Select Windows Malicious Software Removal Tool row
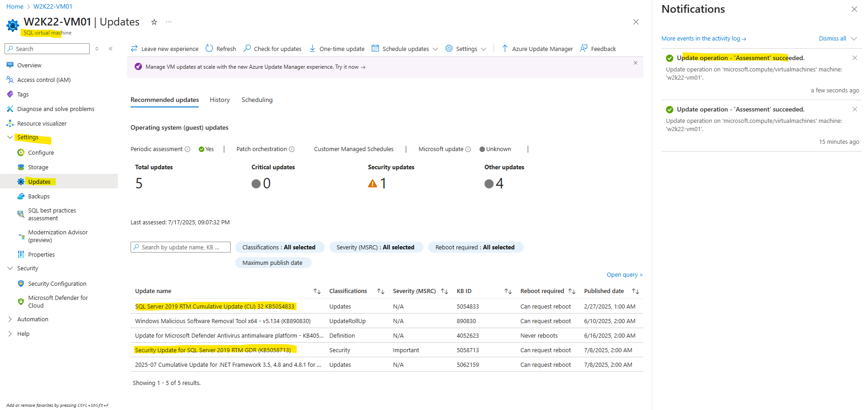Image resolution: width=868 pixels, height=410 pixels. point(387,321)
